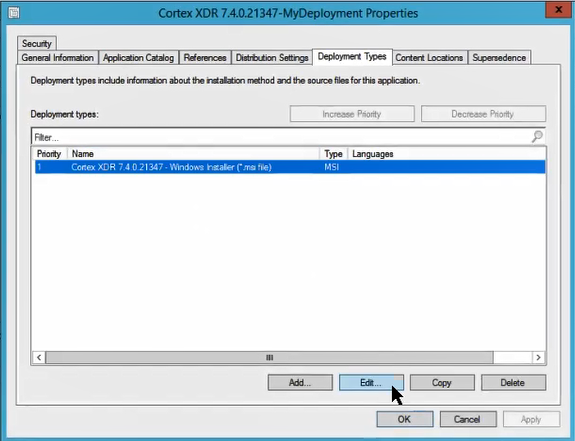Switch to the References tab

click(x=205, y=58)
